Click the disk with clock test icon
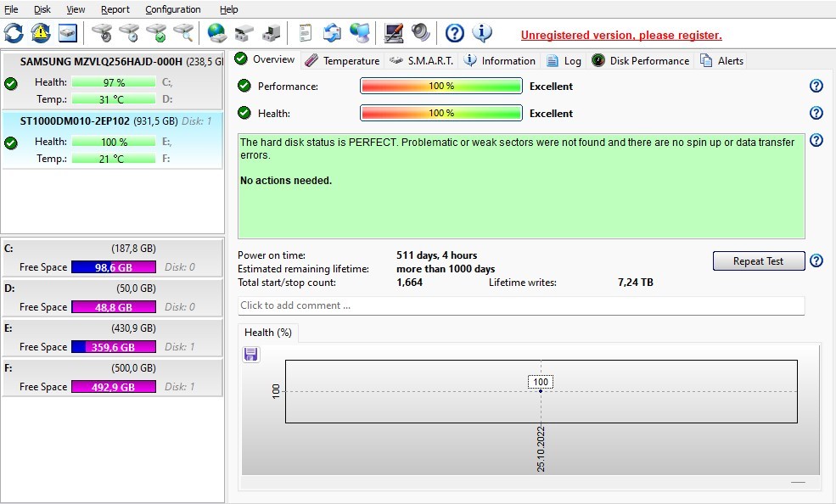836x504 pixels. point(129,33)
